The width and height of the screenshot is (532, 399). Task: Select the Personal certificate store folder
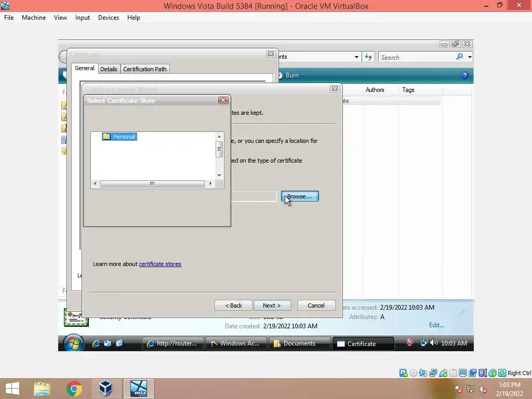[x=119, y=137]
